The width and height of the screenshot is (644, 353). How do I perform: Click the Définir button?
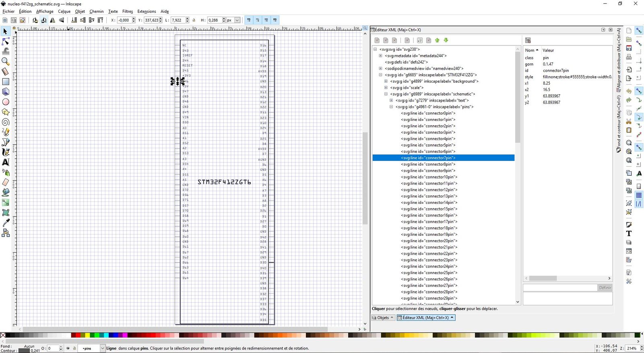point(605,288)
